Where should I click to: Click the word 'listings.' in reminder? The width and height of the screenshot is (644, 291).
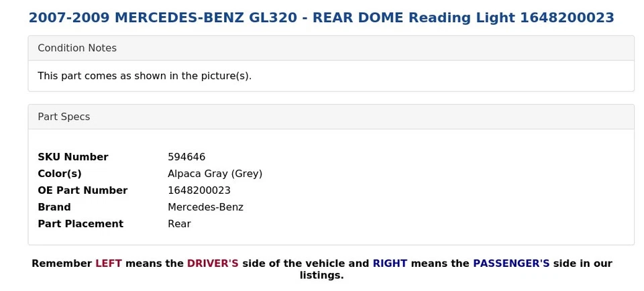pyautogui.click(x=321, y=276)
